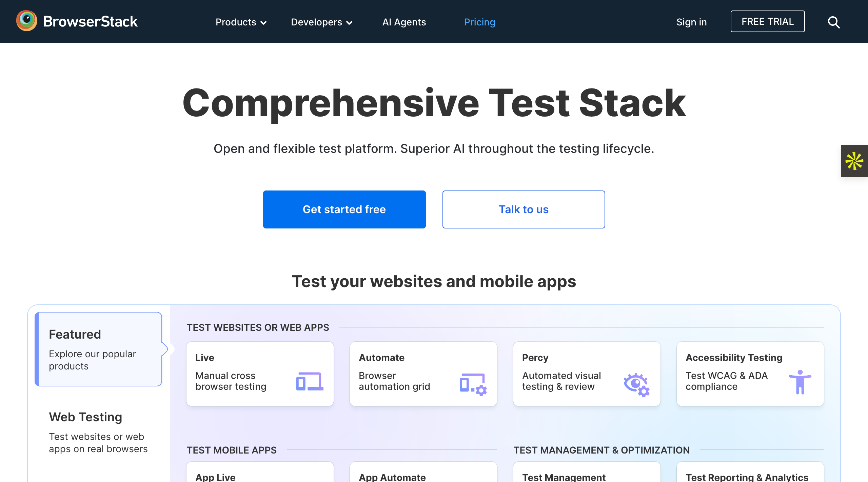This screenshot has height=482, width=868.
Task: Open the App Automate product card
Action: click(x=423, y=475)
